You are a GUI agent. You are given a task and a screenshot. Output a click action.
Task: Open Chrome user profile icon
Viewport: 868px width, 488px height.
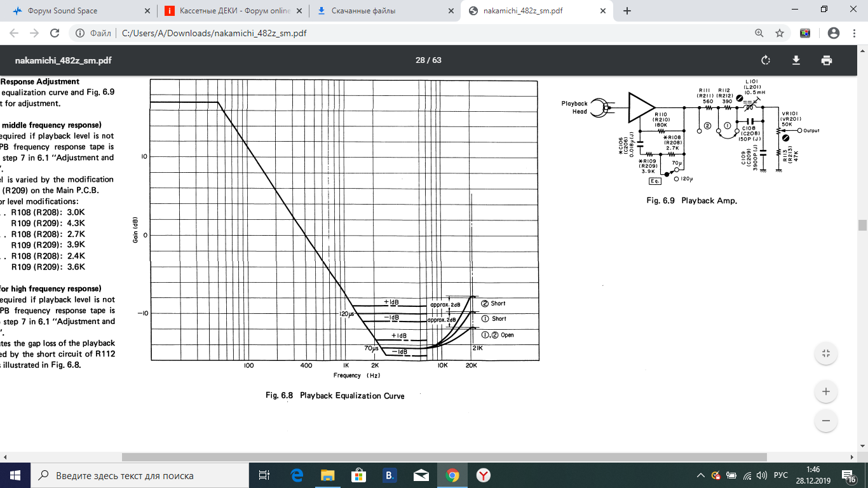tap(834, 33)
